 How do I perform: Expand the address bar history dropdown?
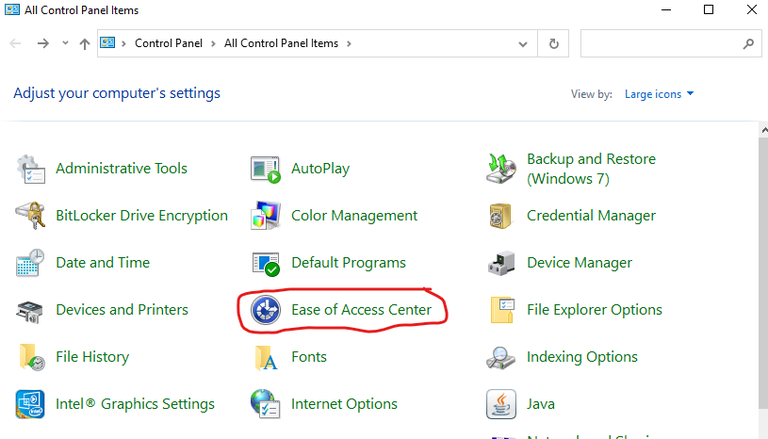[523, 44]
